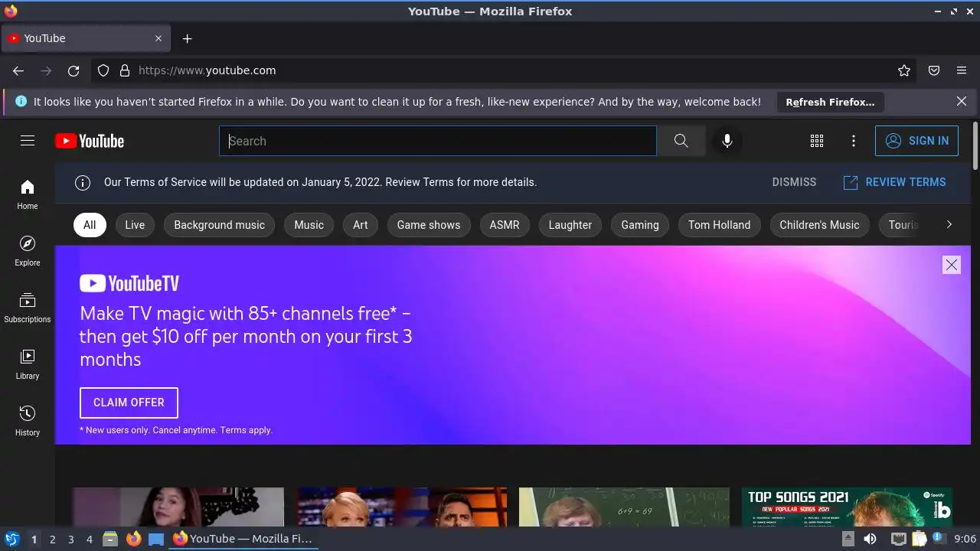Dismiss the Firefox refresh notification bar
The image size is (980, 551).
[962, 101]
